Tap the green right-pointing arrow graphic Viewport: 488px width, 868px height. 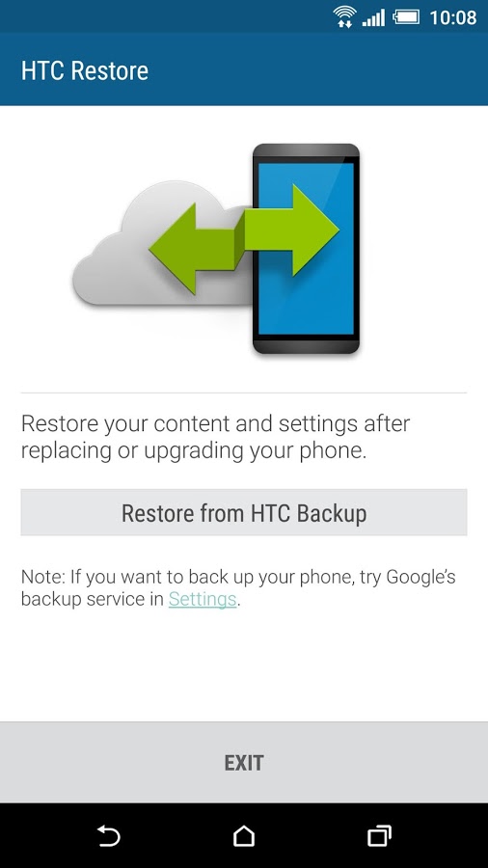pyautogui.click(x=291, y=230)
